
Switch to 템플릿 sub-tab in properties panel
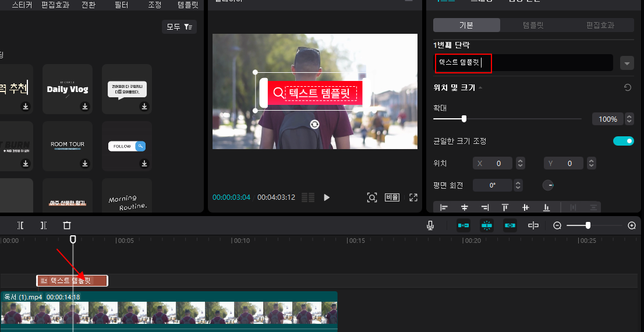pyautogui.click(x=533, y=25)
